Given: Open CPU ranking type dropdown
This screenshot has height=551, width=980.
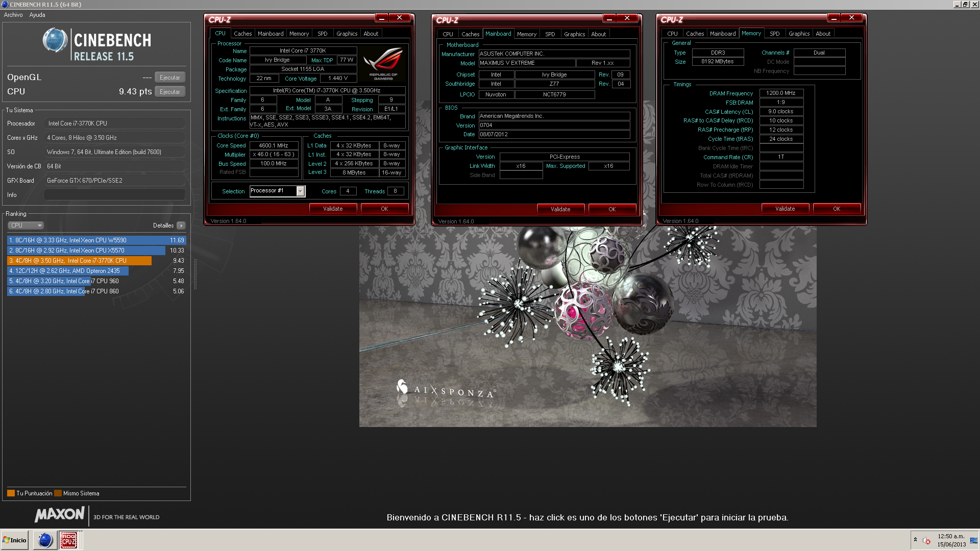Looking at the screenshot, I should (26, 226).
